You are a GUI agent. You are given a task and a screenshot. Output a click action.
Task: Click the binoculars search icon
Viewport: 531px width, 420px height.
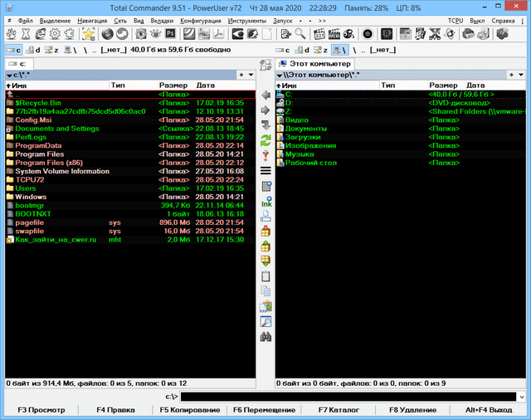266,337
